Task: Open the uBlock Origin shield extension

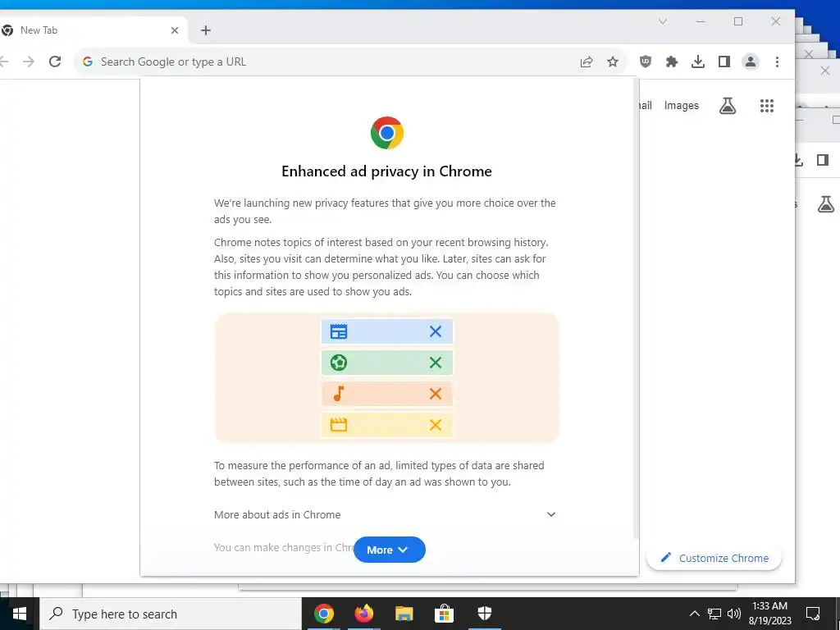Action: click(x=646, y=62)
